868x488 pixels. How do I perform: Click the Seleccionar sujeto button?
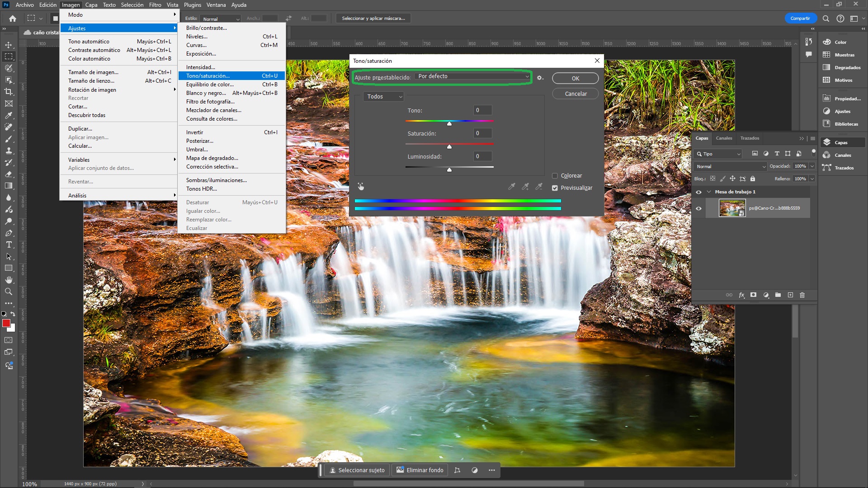click(357, 470)
